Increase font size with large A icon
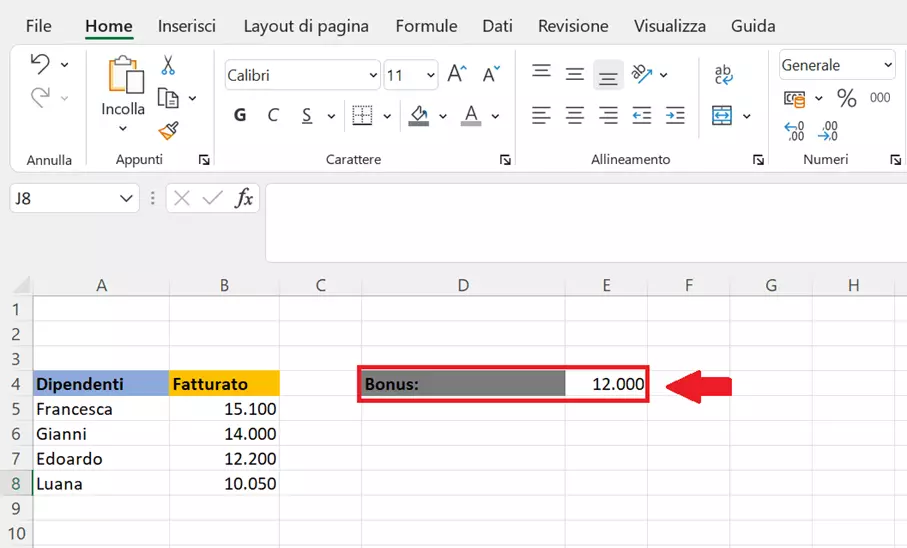Viewport: 907px width, 548px height. (x=456, y=74)
